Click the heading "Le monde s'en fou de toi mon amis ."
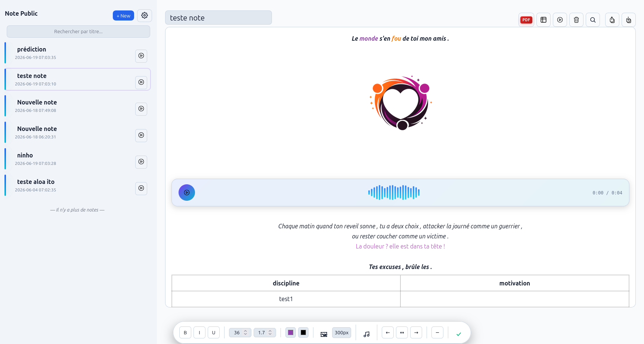The image size is (644, 344). pos(400,38)
